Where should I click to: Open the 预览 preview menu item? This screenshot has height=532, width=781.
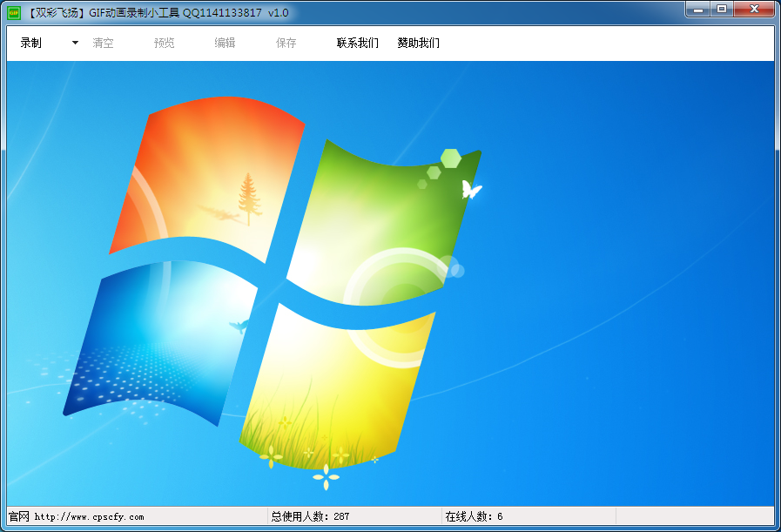[x=164, y=43]
